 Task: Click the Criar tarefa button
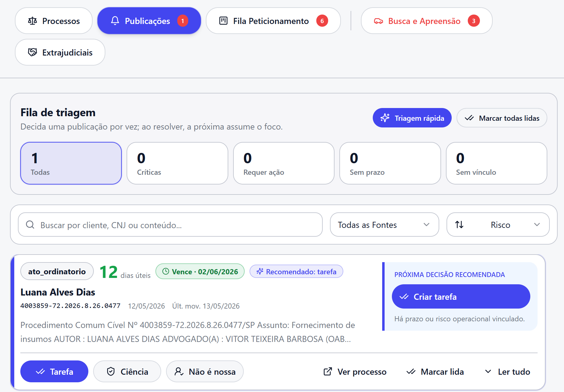coord(461,296)
